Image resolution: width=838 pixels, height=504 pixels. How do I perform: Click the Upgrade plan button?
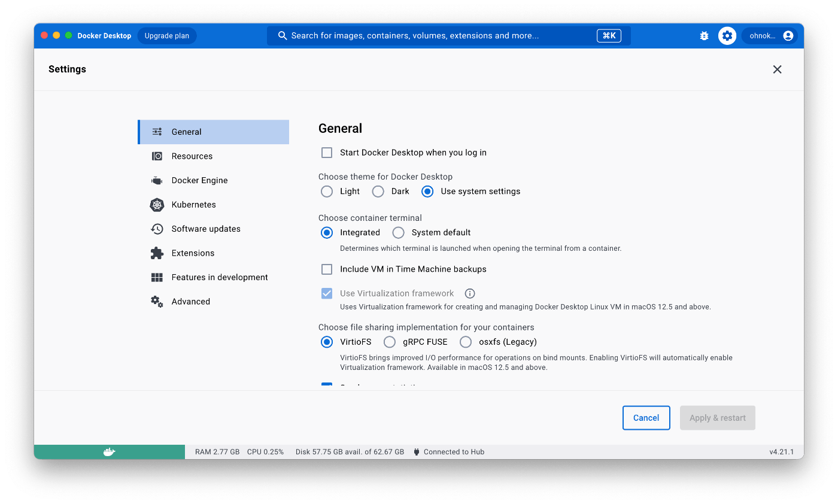[167, 36]
